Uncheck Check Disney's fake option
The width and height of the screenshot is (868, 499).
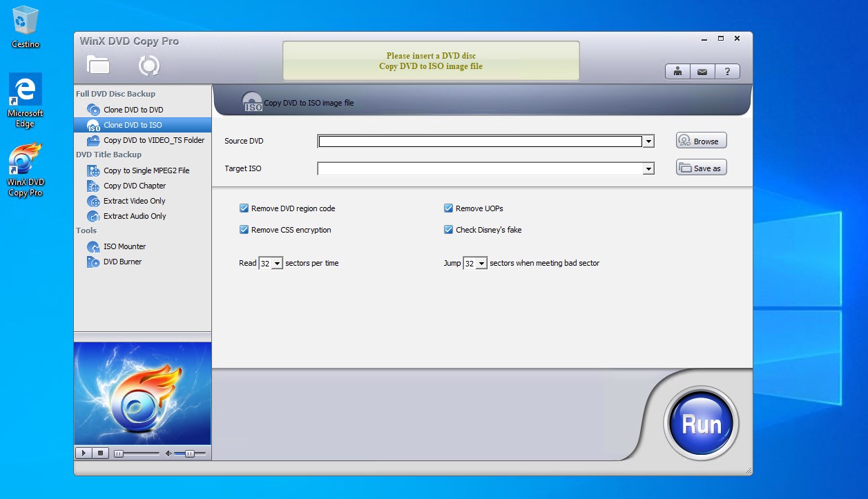(448, 230)
